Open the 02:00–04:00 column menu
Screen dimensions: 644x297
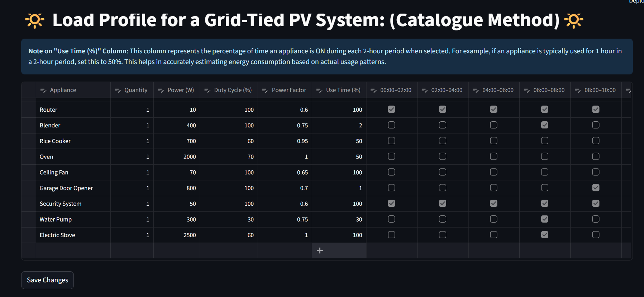pos(425,90)
